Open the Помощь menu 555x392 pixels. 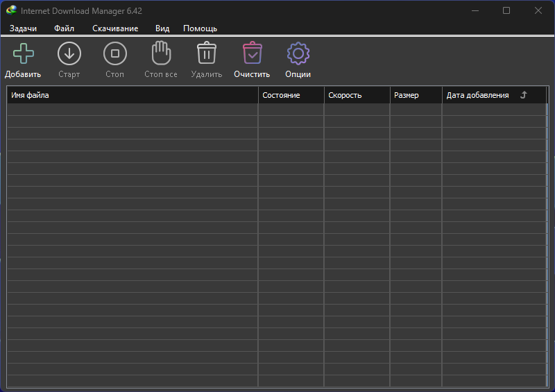tap(200, 28)
